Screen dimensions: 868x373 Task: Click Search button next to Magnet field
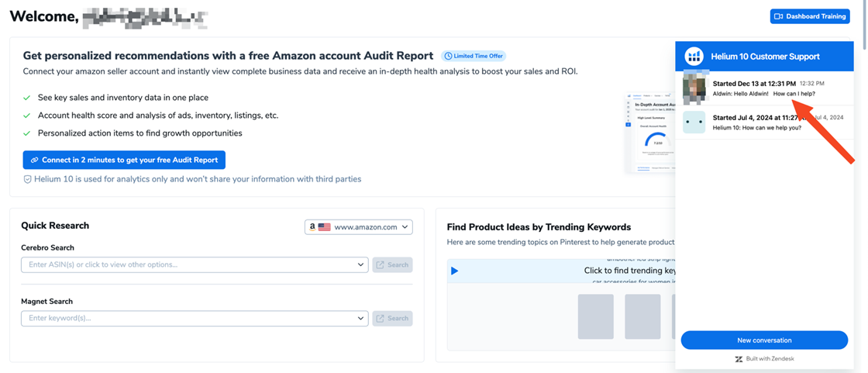click(x=392, y=318)
